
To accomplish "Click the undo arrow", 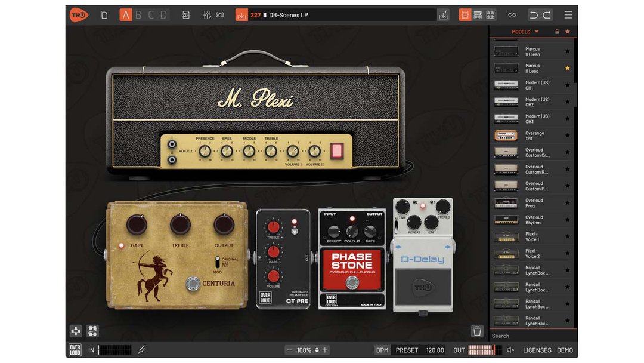I will 534,15.
